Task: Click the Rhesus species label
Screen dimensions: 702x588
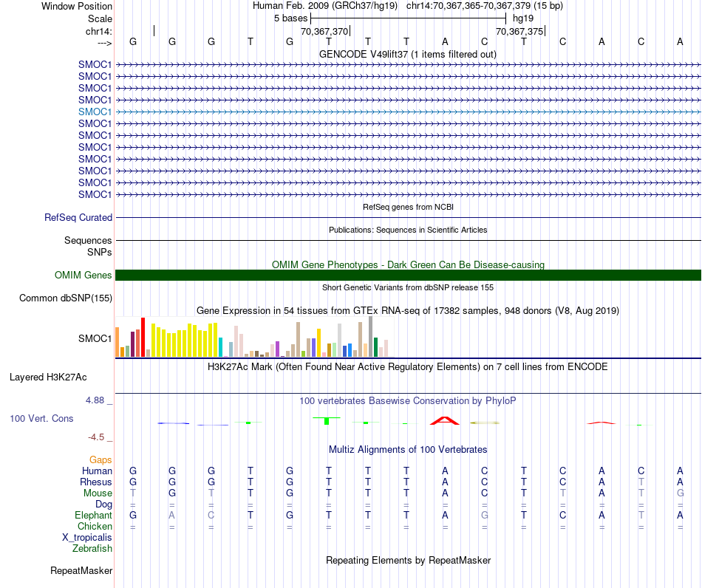Action: 96,482
